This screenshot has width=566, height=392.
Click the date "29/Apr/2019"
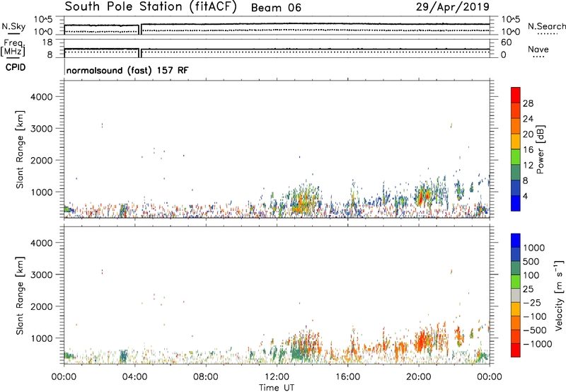click(x=453, y=7)
